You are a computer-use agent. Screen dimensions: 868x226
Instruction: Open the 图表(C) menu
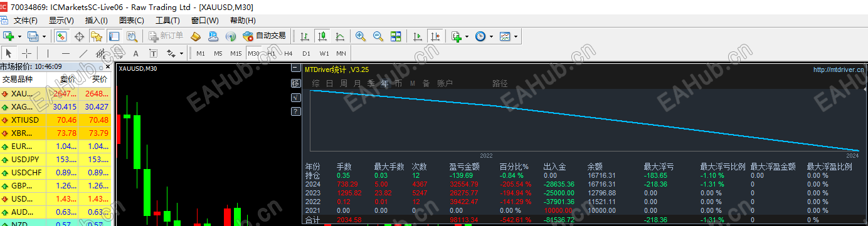132,20
